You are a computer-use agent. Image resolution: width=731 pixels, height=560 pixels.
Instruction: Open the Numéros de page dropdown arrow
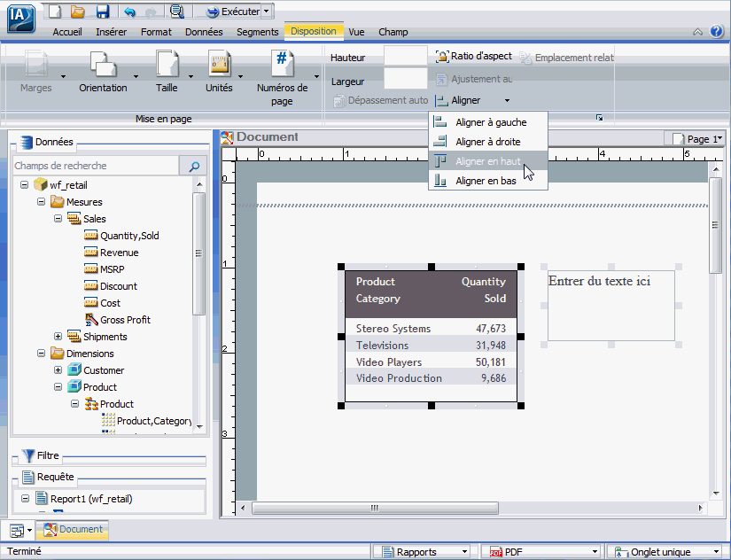316,76
